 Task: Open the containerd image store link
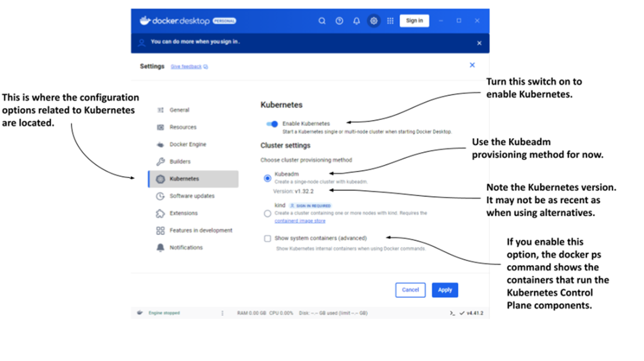point(300,221)
